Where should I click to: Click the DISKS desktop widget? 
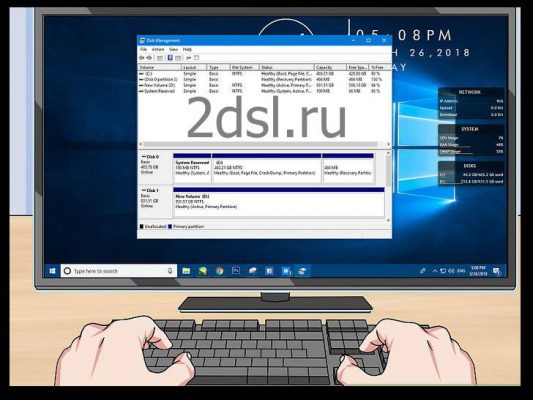point(471,173)
